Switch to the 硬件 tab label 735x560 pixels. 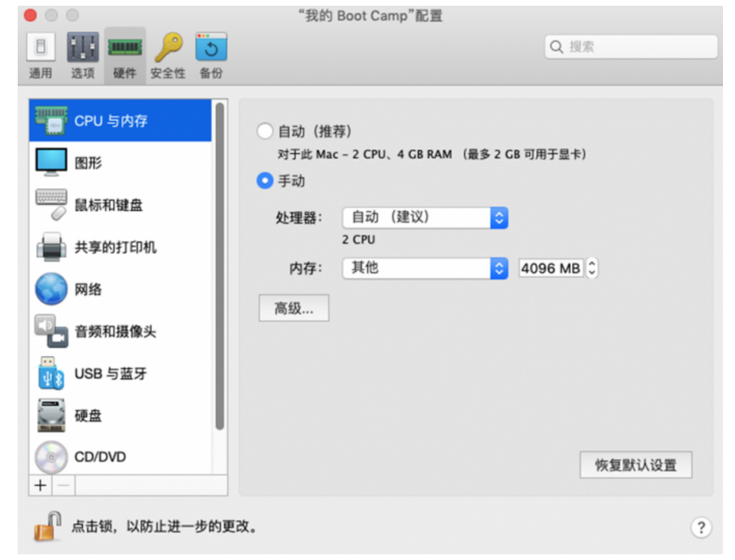coord(125,73)
